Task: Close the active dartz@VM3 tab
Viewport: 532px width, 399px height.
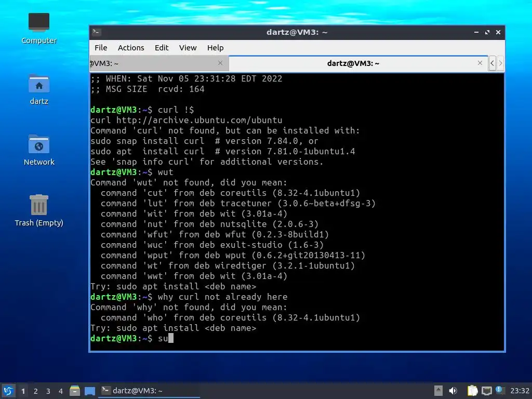Action: (480, 63)
